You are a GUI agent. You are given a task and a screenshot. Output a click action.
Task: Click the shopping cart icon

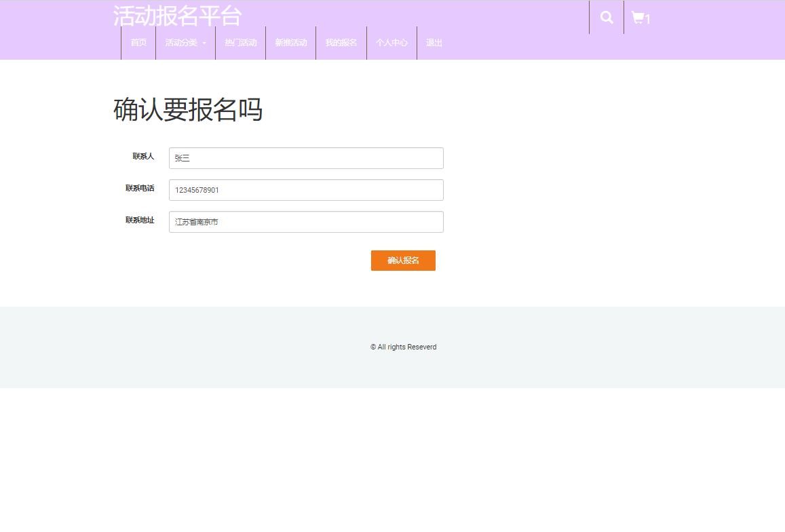(638, 18)
